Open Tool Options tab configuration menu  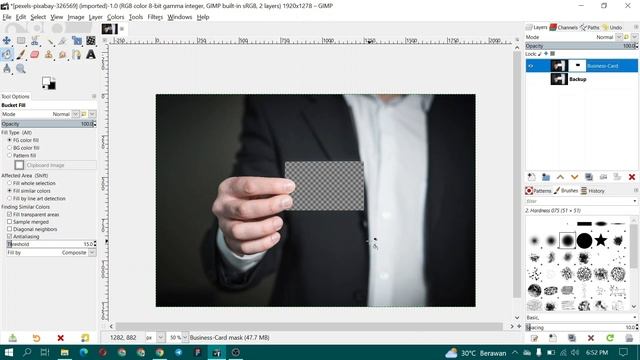coord(94,96)
